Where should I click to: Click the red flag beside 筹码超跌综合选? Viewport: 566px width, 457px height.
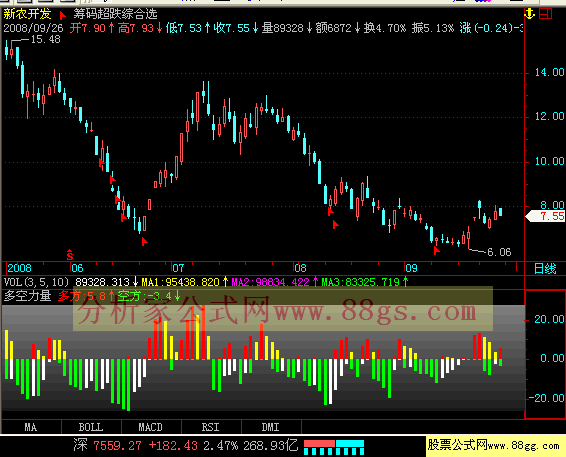click(63, 15)
